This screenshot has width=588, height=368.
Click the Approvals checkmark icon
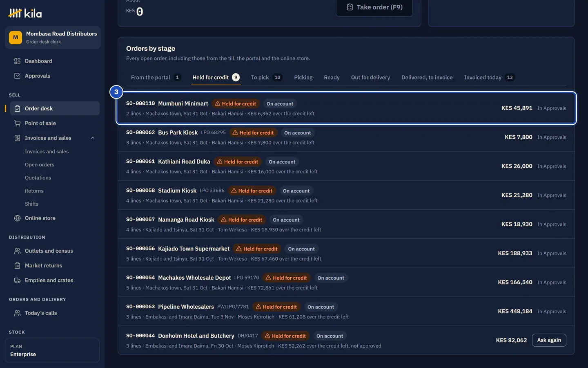17,76
